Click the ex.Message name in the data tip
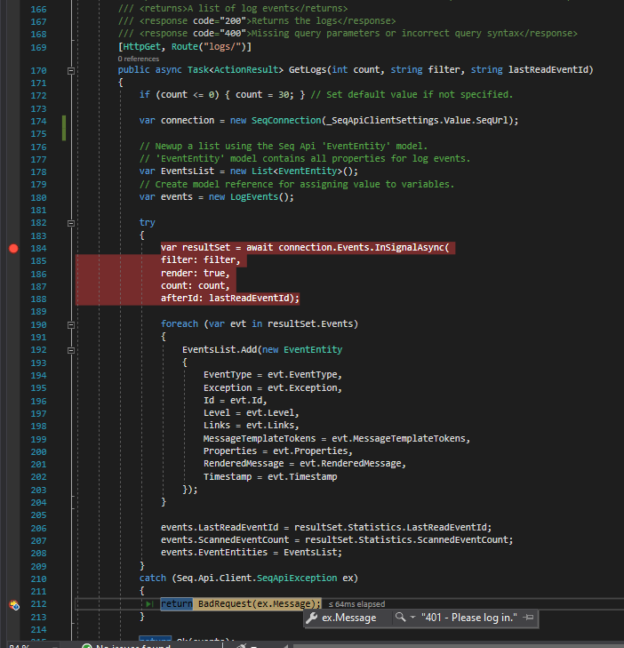The image size is (624, 648). [349, 618]
